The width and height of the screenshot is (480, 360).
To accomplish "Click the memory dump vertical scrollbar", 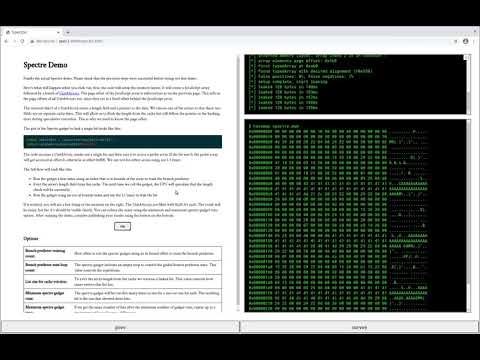I will (x=469, y=216).
